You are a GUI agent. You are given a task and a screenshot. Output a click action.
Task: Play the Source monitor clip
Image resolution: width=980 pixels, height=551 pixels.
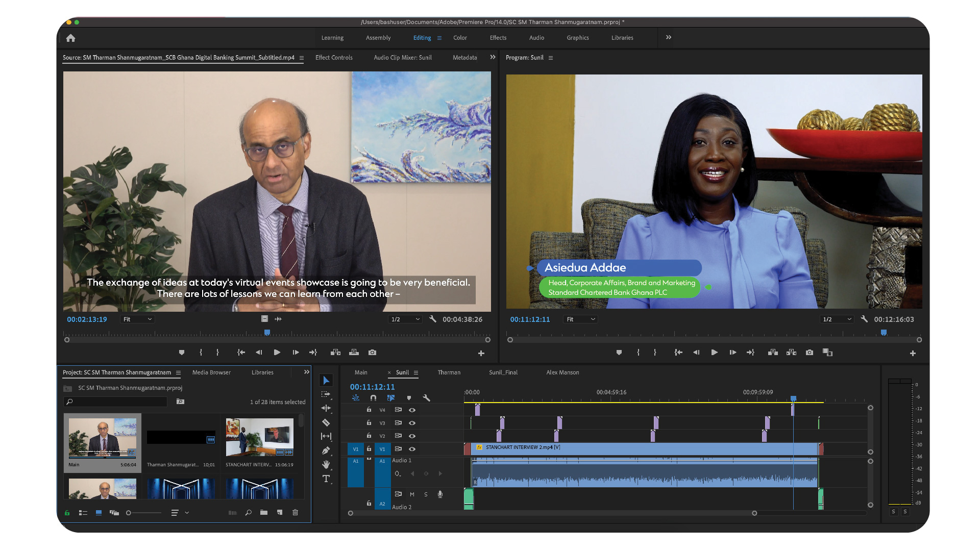tap(277, 353)
